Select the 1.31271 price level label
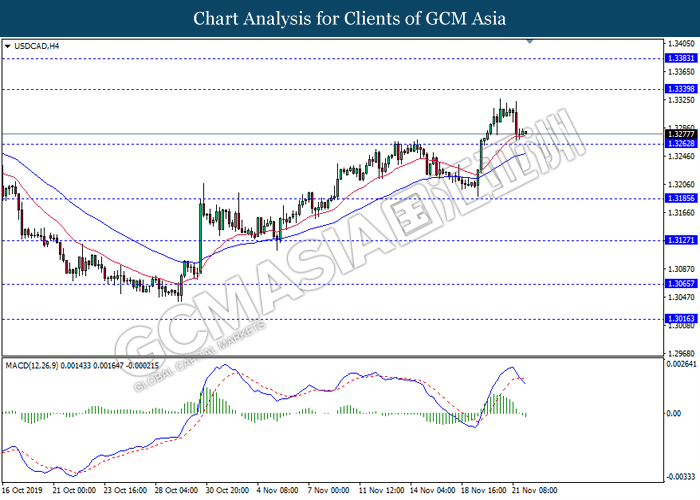This screenshot has height=500, width=700. (x=681, y=240)
